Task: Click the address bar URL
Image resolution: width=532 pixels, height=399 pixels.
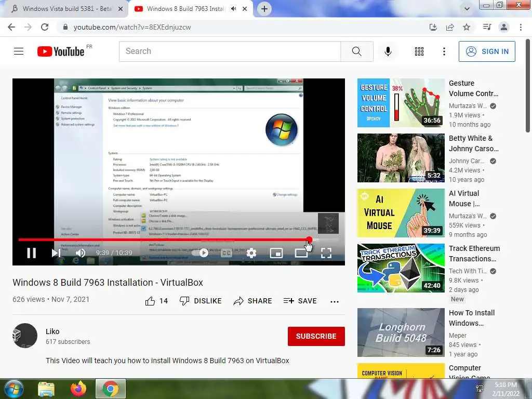Action: tap(132, 27)
